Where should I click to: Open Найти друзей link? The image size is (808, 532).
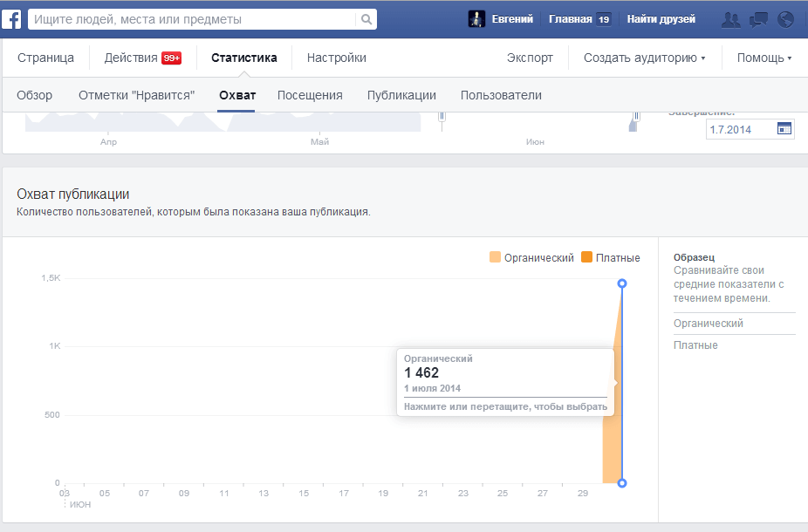tap(661, 19)
